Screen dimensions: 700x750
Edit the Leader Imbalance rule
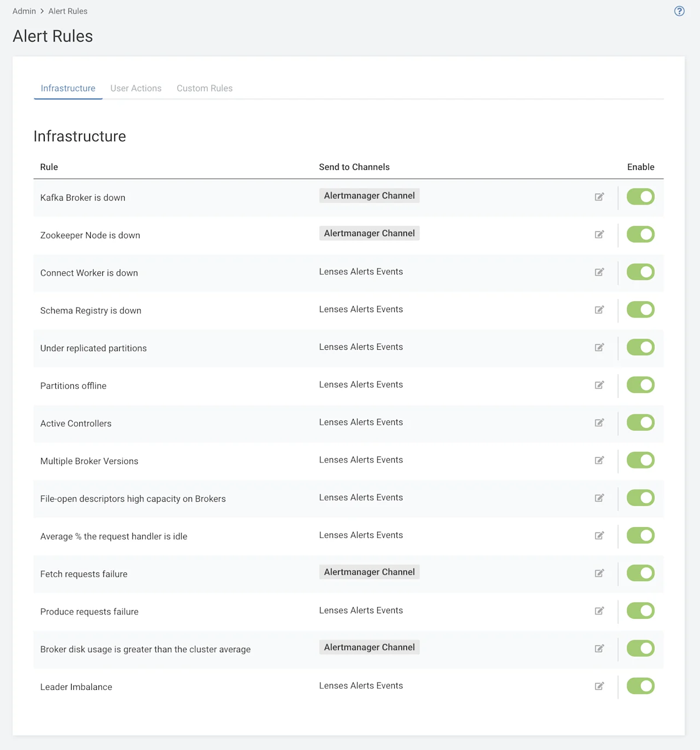point(599,687)
